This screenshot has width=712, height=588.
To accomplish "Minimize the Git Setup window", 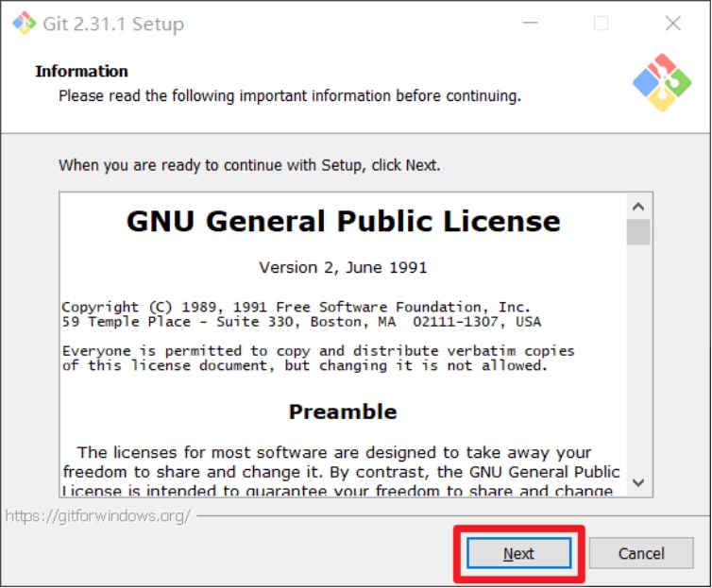I will coord(530,23).
